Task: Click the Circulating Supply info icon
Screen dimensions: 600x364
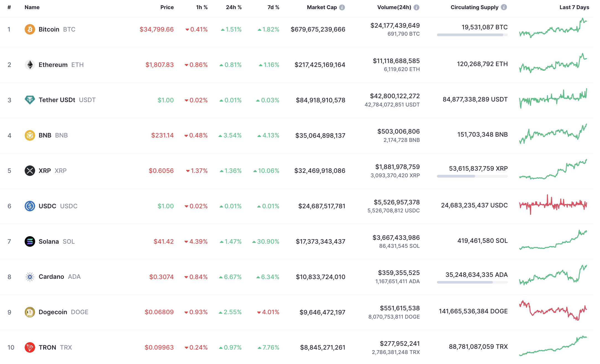Action: [504, 7]
